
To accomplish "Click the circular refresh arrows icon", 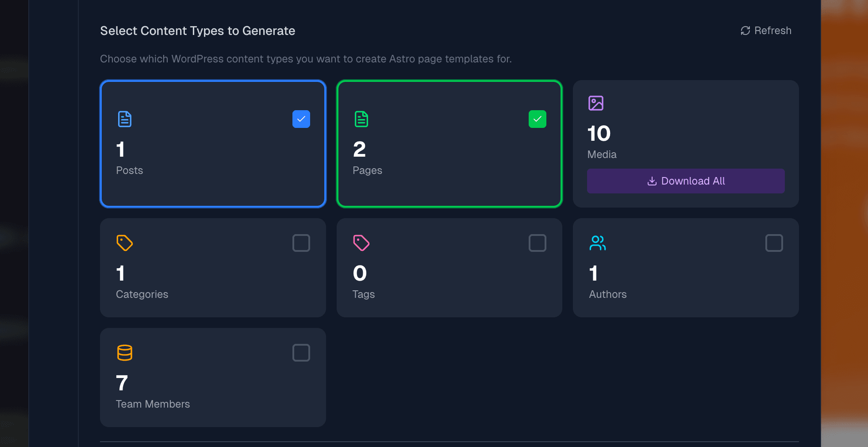I will [x=745, y=31].
